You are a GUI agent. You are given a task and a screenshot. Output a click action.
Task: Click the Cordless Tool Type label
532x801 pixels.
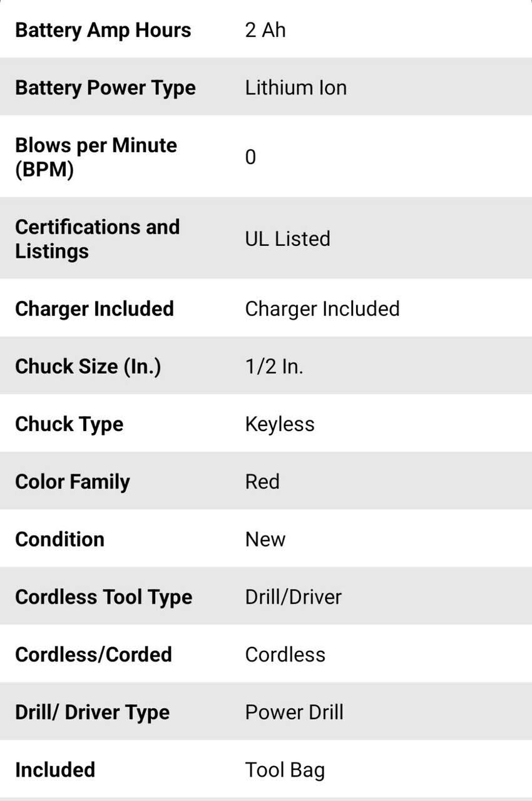[103, 597]
